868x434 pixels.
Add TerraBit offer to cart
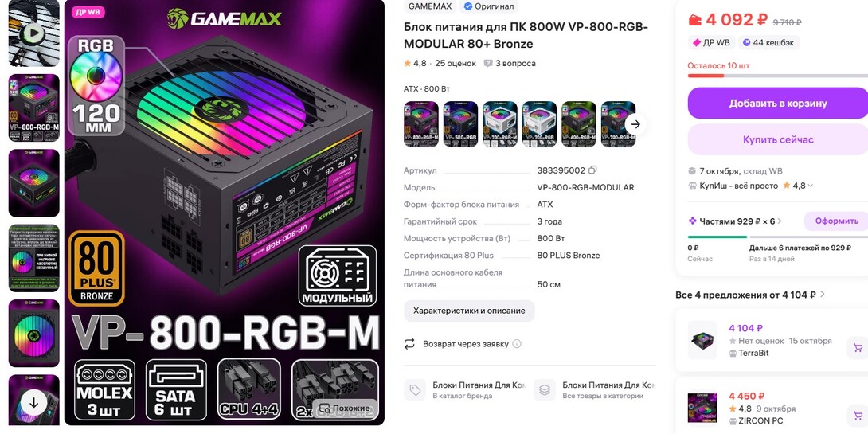tap(858, 348)
